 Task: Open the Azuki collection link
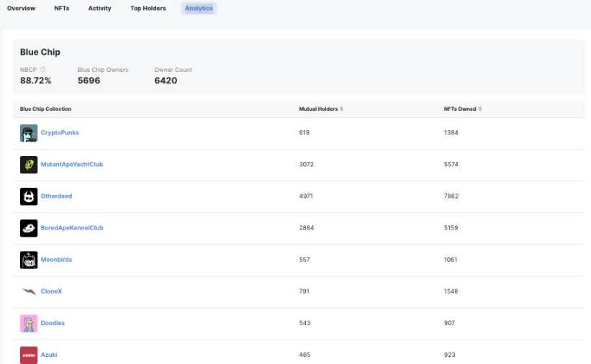[x=49, y=355]
